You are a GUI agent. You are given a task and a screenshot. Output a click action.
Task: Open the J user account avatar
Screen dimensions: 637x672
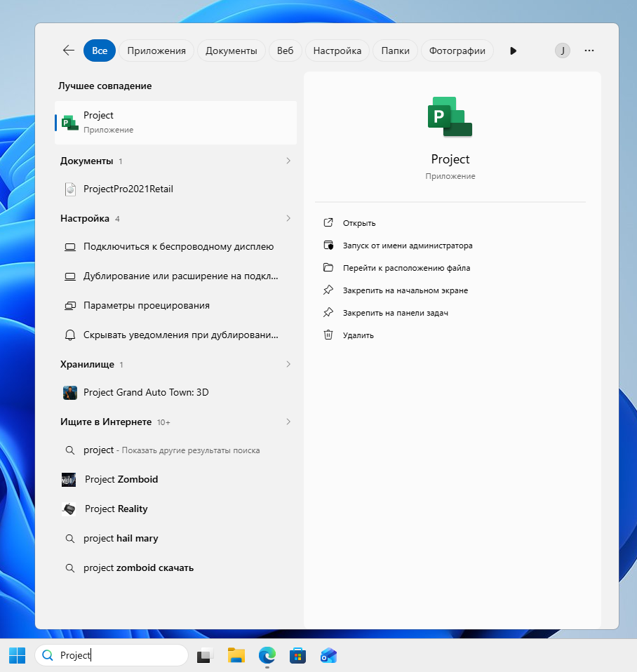(563, 51)
